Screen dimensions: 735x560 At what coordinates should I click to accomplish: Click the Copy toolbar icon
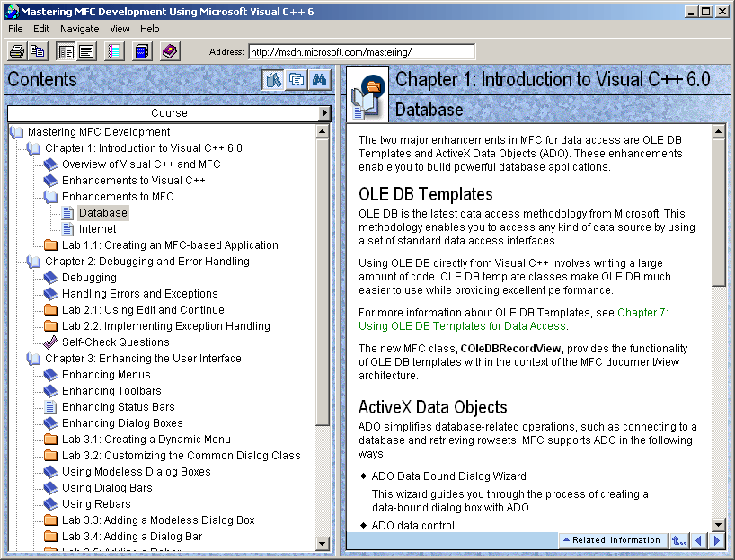point(37,51)
